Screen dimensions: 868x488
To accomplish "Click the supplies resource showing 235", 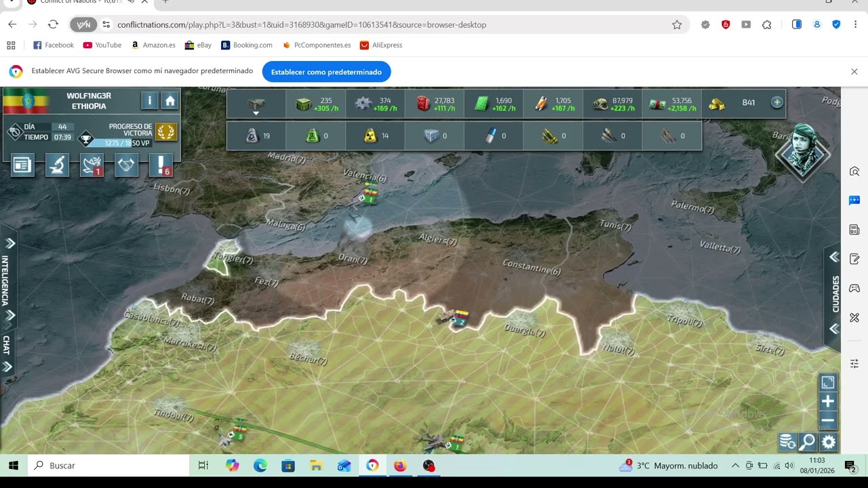I will coord(316,104).
